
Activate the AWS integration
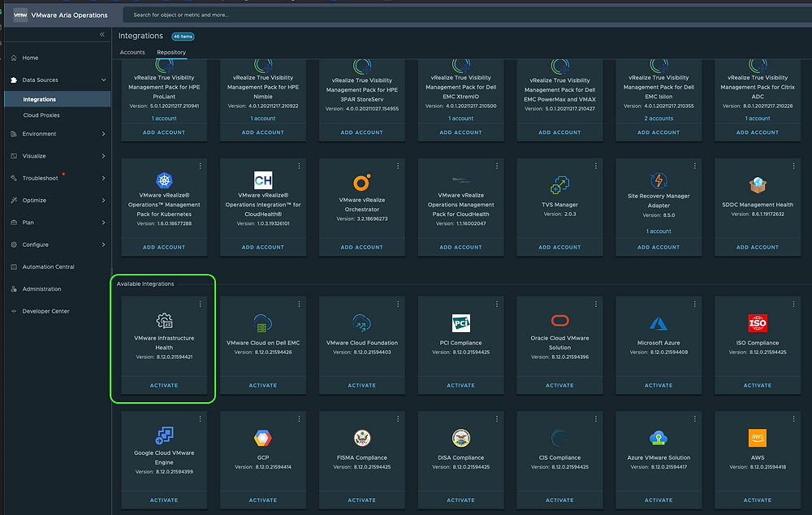(758, 500)
